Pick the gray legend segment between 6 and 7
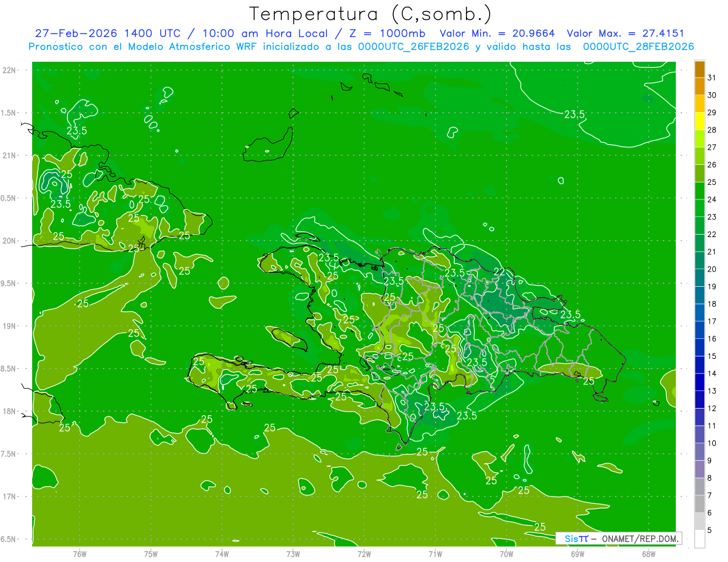728x562 pixels. [x=699, y=504]
